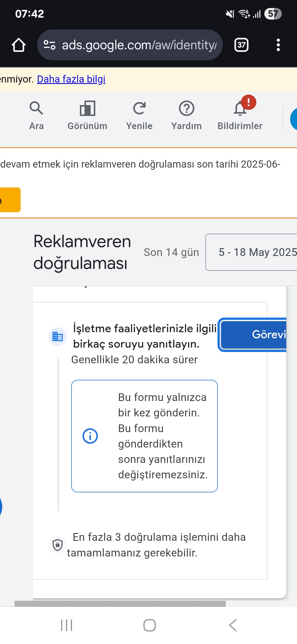Viewport: 297px width, 644px height.
Task: Tap the Android recent apps button
Action: [x=67, y=625]
